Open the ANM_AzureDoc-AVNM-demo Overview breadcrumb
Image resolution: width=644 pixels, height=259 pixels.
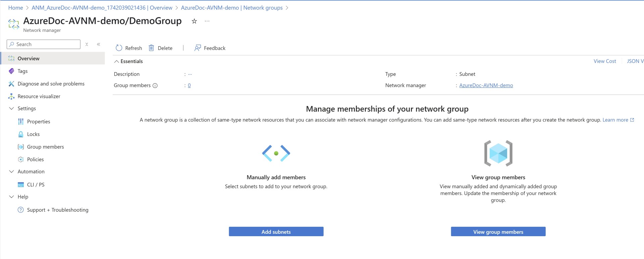point(102,8)
